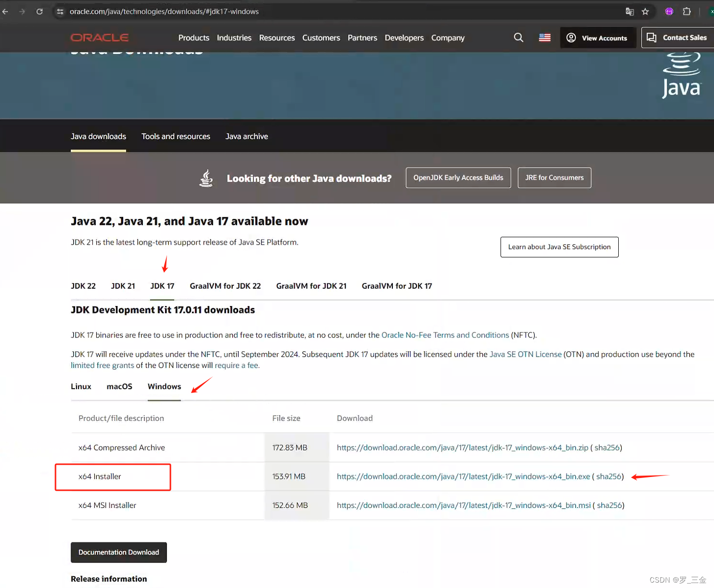The image size is (714, 588).
Task: Click x64 MSI Installer description cell
Action: (x=167, y=505)
